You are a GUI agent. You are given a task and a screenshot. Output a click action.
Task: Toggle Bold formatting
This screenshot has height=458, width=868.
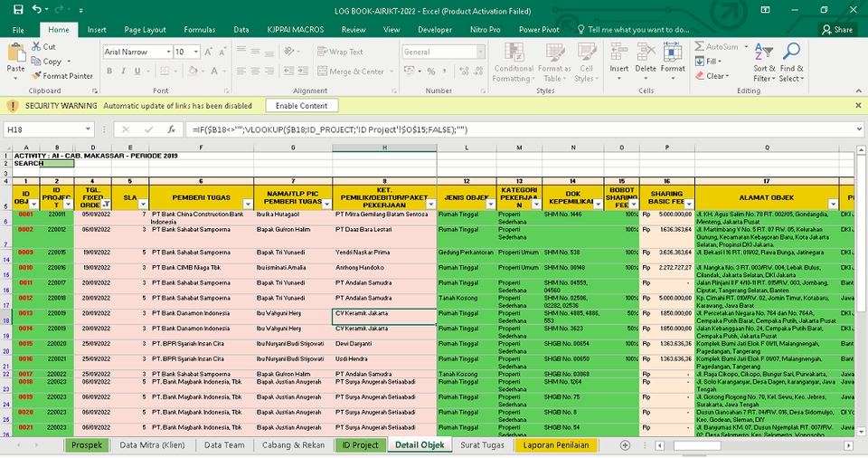tap(109, 72)
